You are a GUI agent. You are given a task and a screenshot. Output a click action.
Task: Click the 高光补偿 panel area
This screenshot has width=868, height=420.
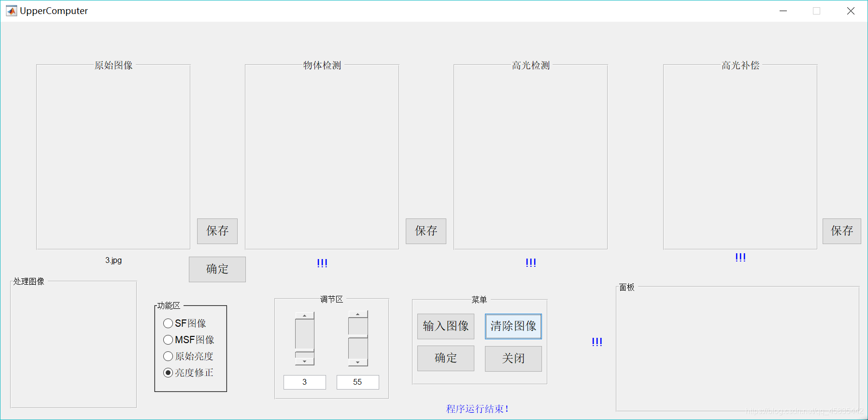(740, 157)
